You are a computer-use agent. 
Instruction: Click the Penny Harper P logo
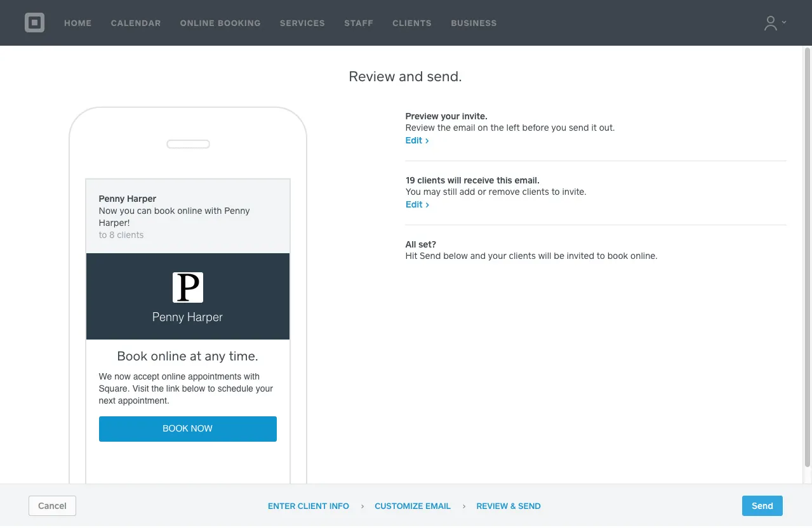[x=188, y=287]
